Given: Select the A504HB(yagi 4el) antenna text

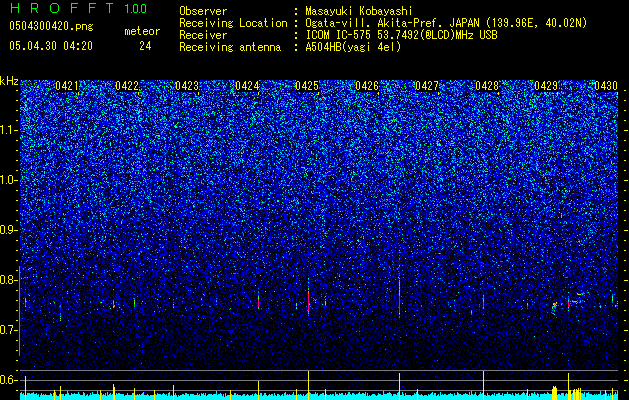Looking at the screenshot, I should [353, 47].
